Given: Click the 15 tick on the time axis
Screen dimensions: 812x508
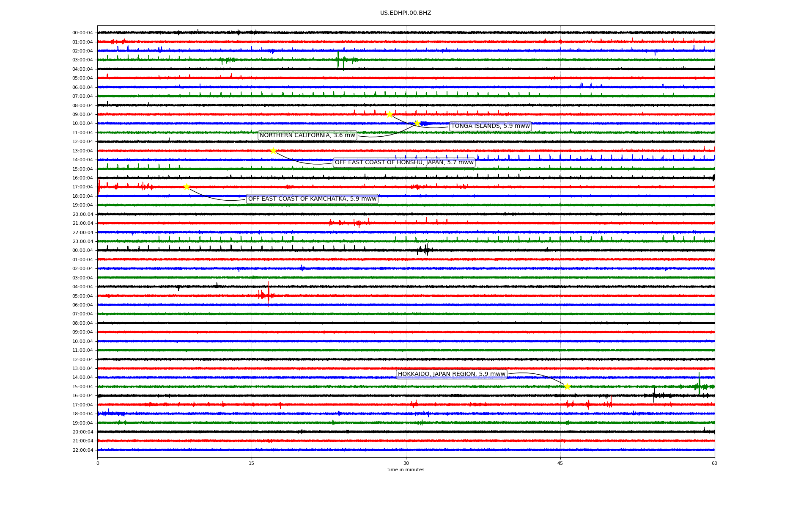Looking at the screenshot, I should pos(252,463).
